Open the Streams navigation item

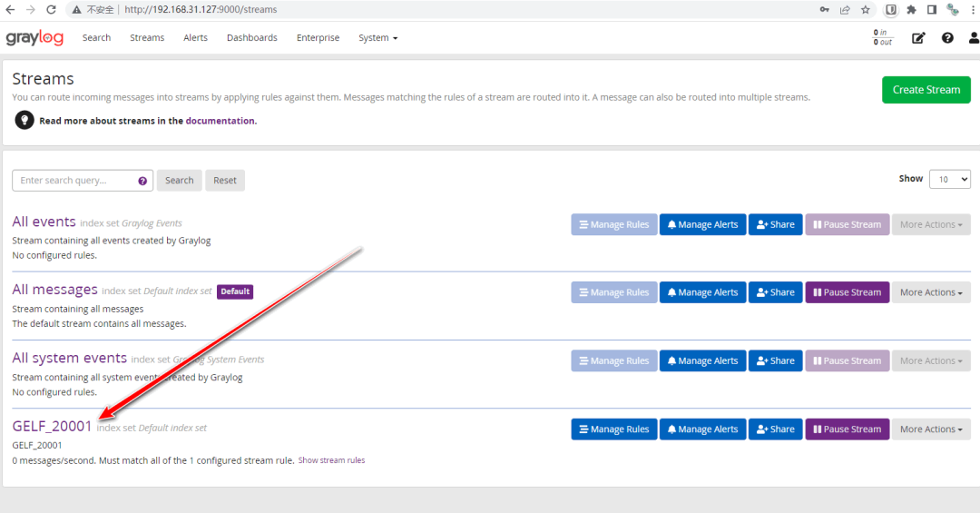click(x=147, y=37)
